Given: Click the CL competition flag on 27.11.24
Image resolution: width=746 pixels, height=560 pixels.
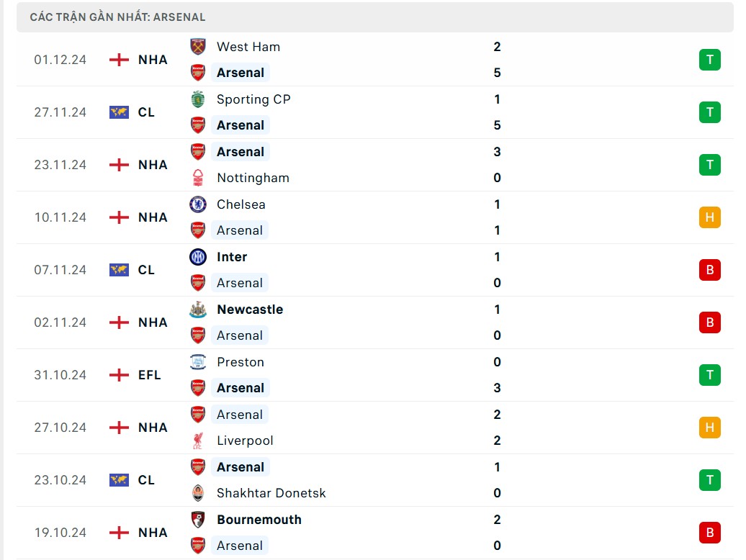Looking at the screenshot, I should 119,112.
